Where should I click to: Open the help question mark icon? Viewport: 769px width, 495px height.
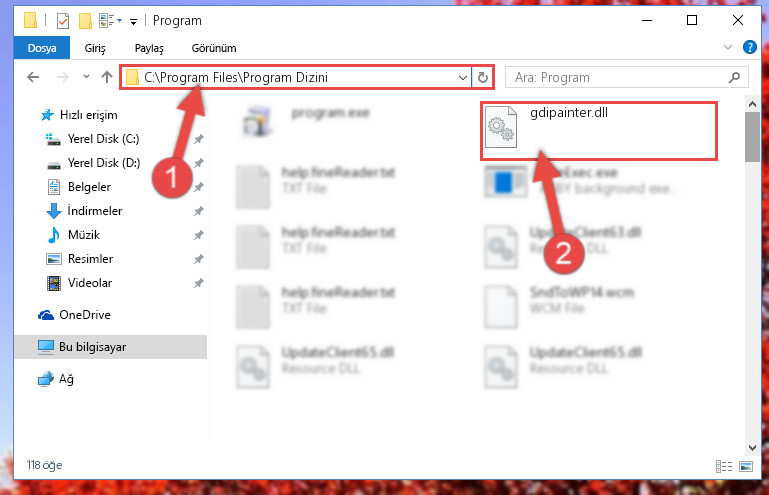pyautogui.click(x=749, y=48)
